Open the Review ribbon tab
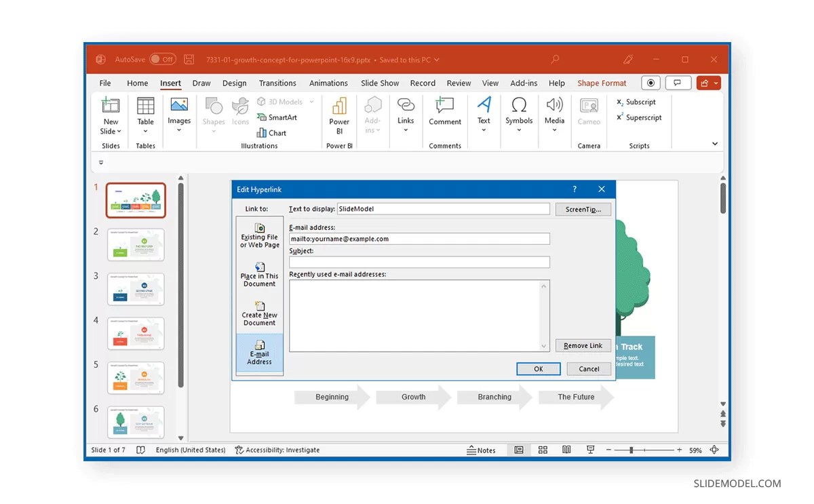 point(459,83)
